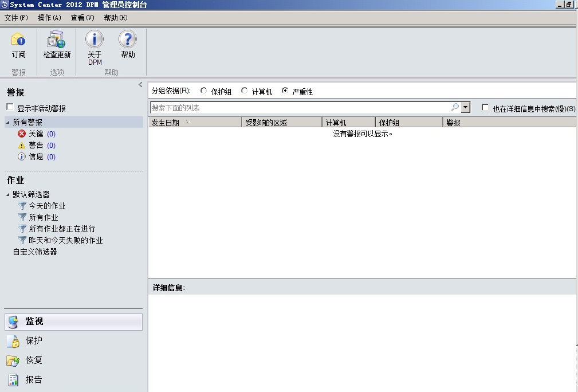Click the 保护组 column header
This screenshot has width=578, height=392.
(409, 123)
